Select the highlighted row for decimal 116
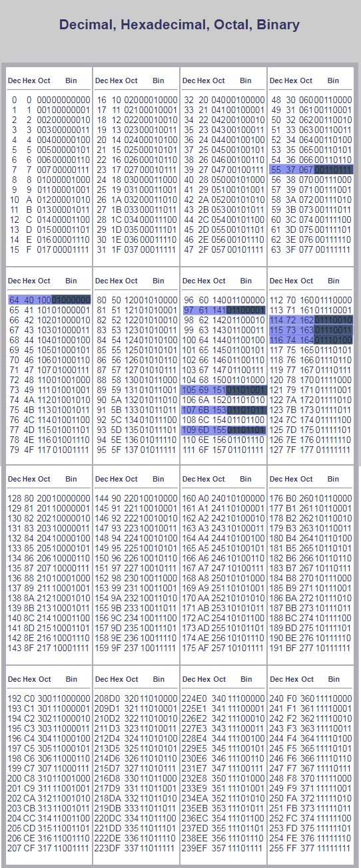 [x=310, y=340]
